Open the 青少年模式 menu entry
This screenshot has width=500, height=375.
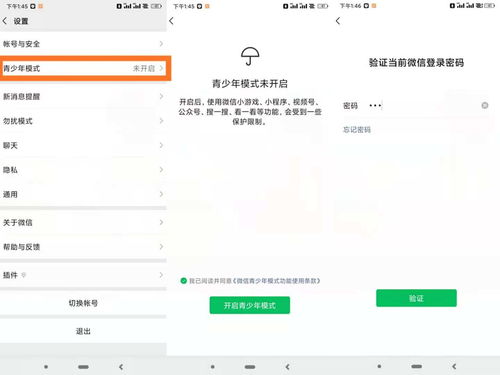[x=83, y=68]
